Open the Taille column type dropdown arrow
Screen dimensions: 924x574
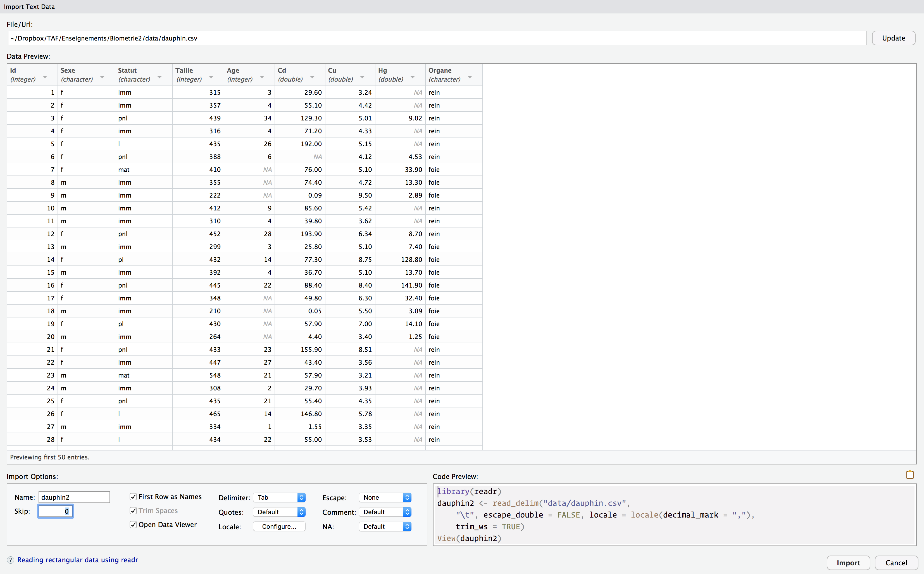click(x=211, y=77)
